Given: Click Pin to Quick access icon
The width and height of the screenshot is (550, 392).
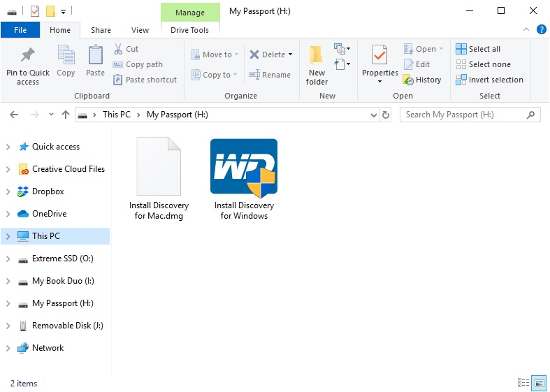Looking at the screenshot, I should pyautogui.click(x=28, y=55).
